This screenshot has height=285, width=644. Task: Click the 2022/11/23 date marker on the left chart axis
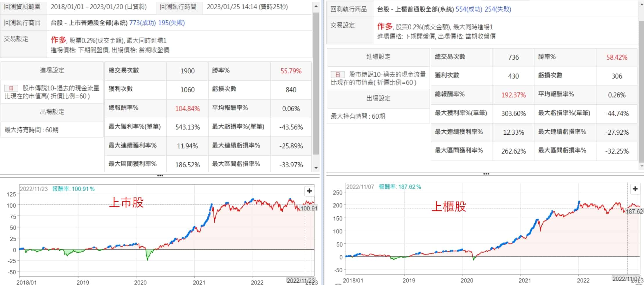pos(300,280)
